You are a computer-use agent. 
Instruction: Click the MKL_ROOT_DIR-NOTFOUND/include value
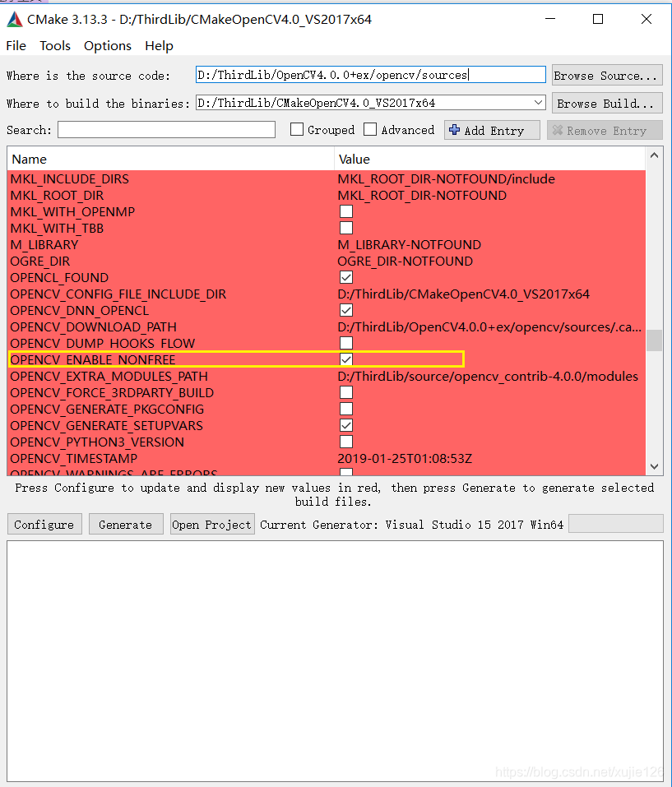(446, 178)
